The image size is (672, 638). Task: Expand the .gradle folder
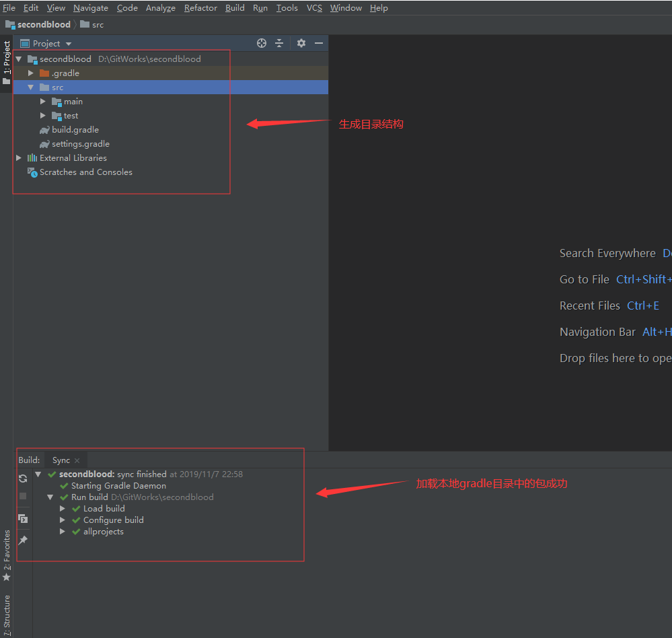coord(31,73)
